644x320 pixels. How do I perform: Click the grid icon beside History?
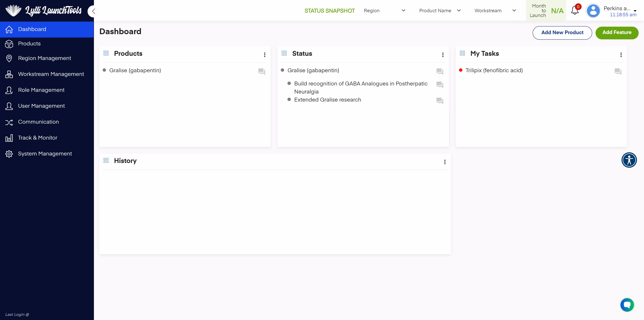106,160
